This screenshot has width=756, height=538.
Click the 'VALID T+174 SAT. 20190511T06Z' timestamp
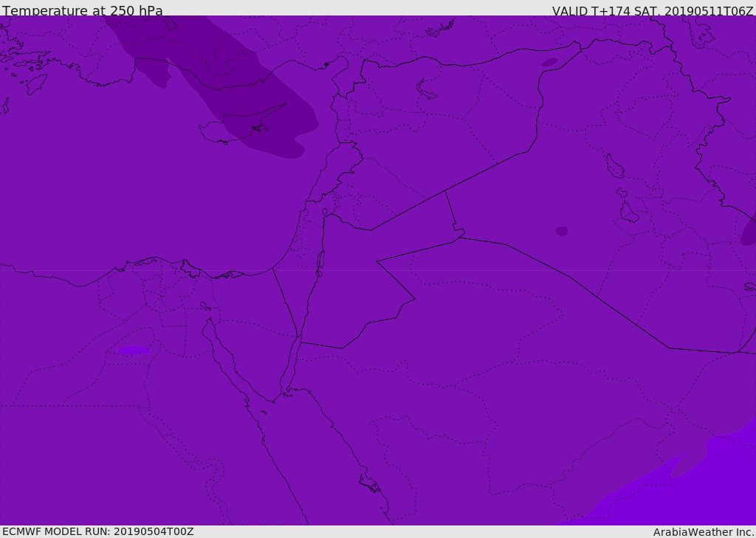tap(653, 10)
